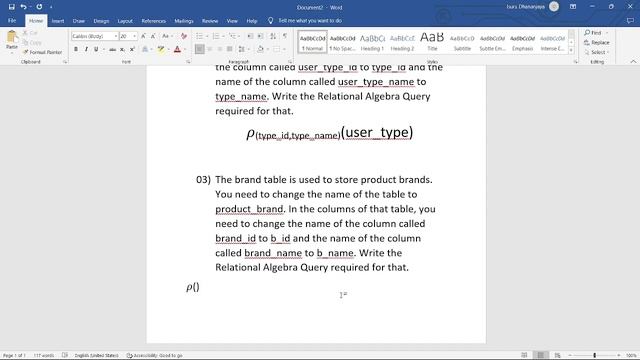Click the Paste clipboard icon
Image resolution: width=640 pixels, height=360 pixels.
coord(12,37)
